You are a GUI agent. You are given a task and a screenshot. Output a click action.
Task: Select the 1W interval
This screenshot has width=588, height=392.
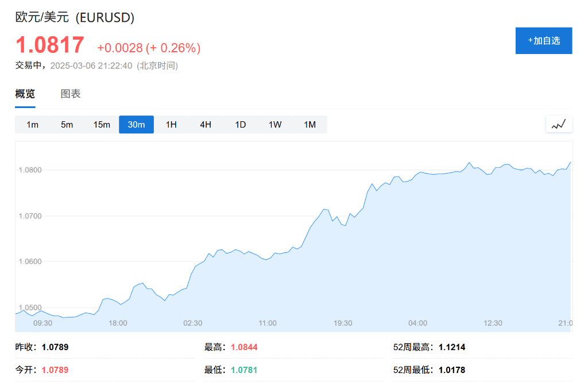[x=275, y=125]
